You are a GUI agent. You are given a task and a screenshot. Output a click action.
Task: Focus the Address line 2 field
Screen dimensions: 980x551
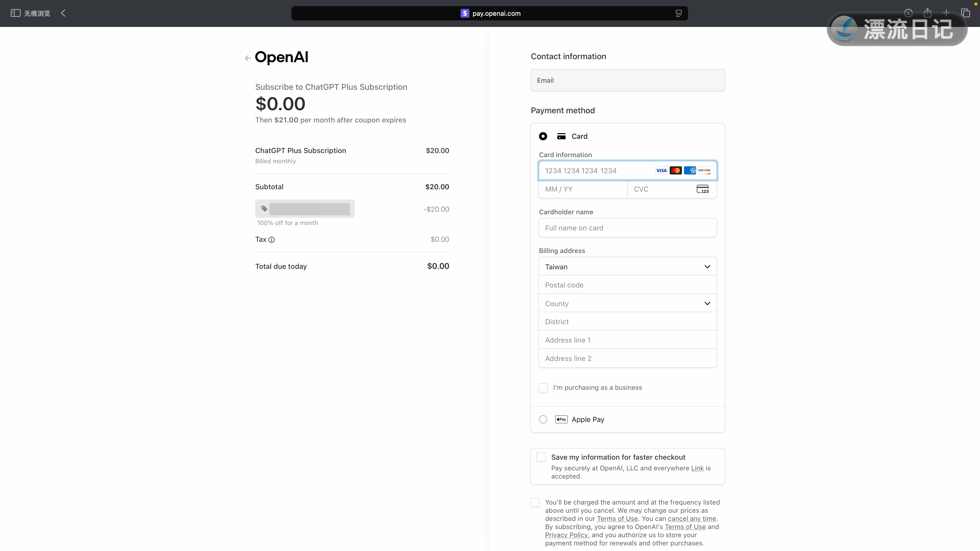pos(628,358)
